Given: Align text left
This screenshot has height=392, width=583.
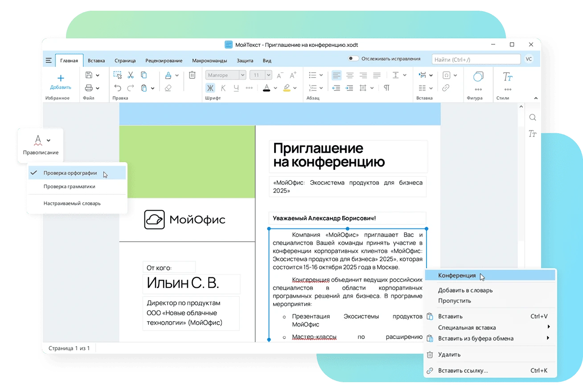Looking at the screenshot, I should 337,75.
